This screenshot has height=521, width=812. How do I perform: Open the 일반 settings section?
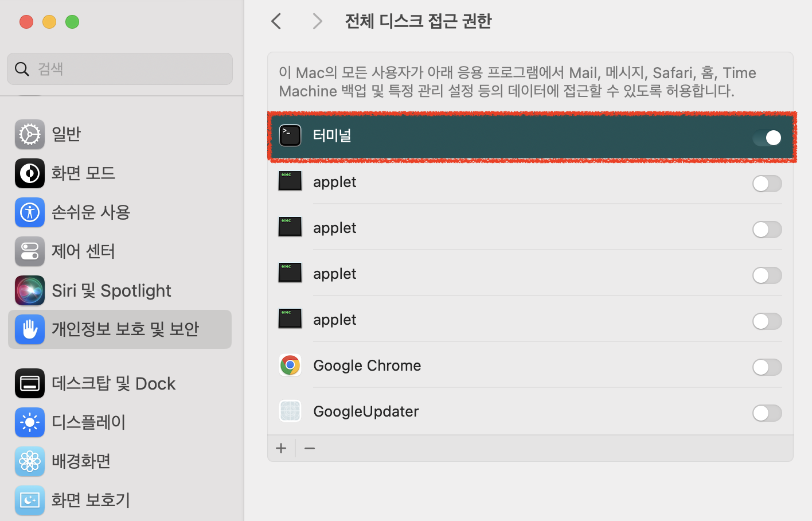coord(120,134)
